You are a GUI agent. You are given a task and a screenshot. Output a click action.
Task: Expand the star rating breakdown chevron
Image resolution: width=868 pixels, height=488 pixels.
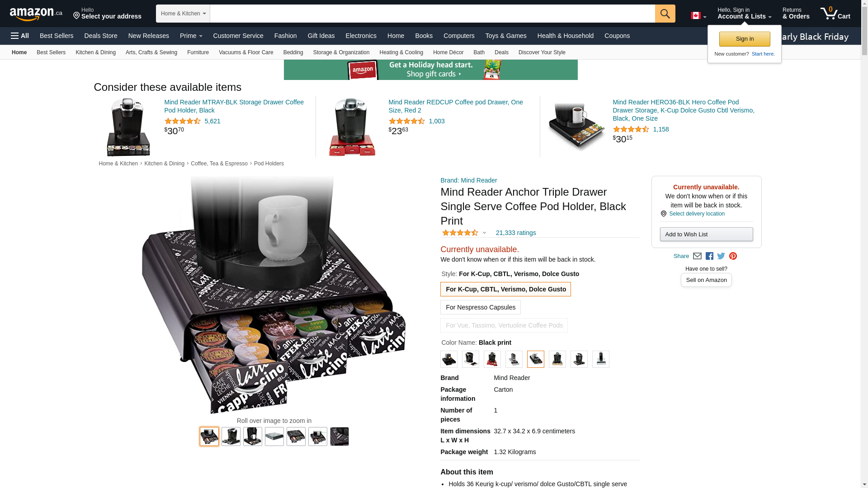[484, 233]
